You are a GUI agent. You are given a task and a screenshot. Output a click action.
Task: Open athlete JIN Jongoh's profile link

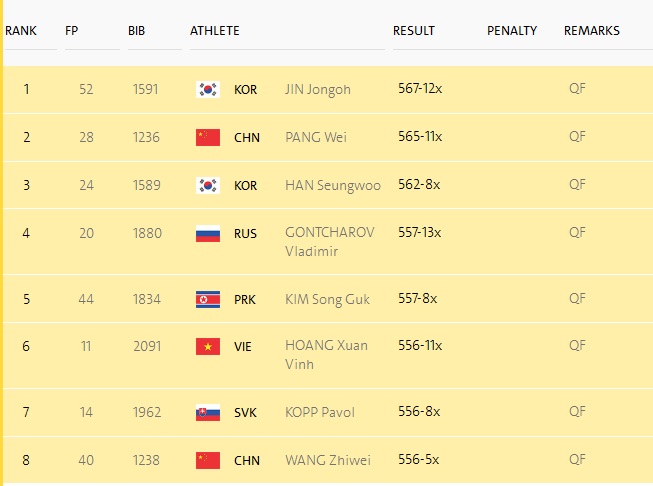pyautogui.click(x=318, y=90)
